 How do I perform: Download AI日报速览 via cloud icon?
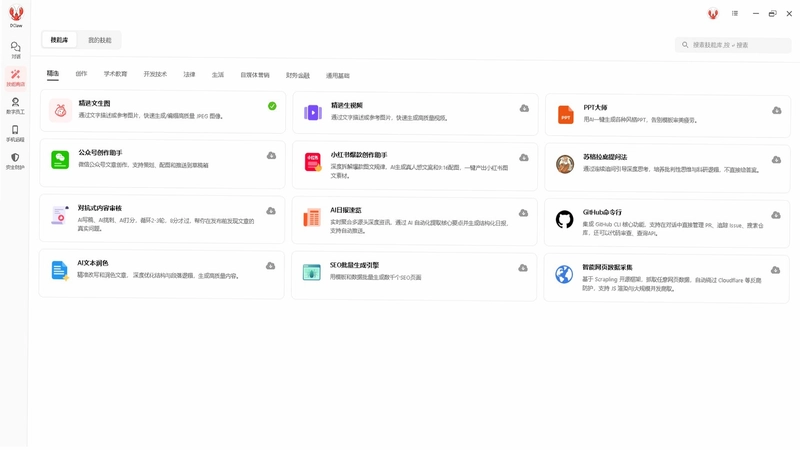(523, 213)
